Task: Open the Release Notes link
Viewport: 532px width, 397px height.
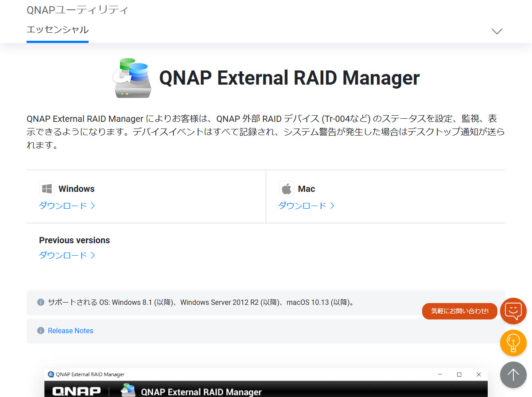Action: pos(70,331)
